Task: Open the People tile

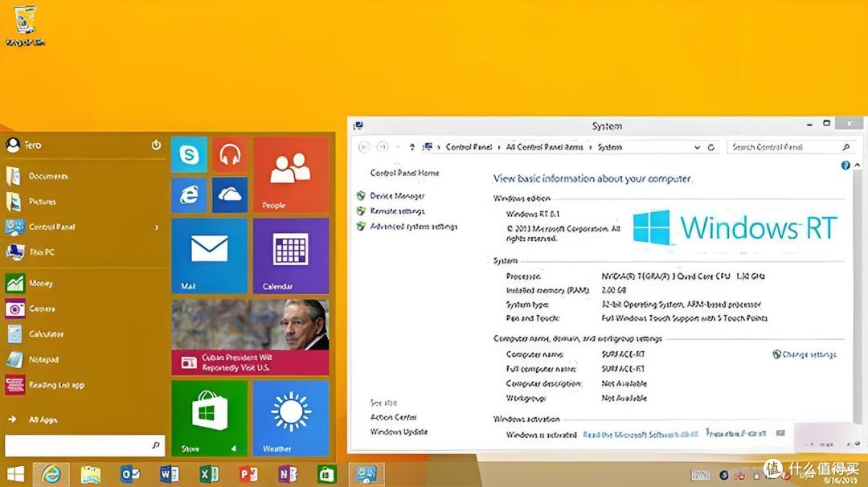Action: coord(291,175)
